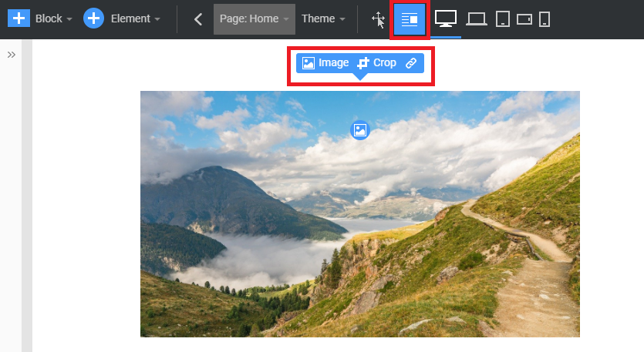Open the Theme menu

click(323, 19)
